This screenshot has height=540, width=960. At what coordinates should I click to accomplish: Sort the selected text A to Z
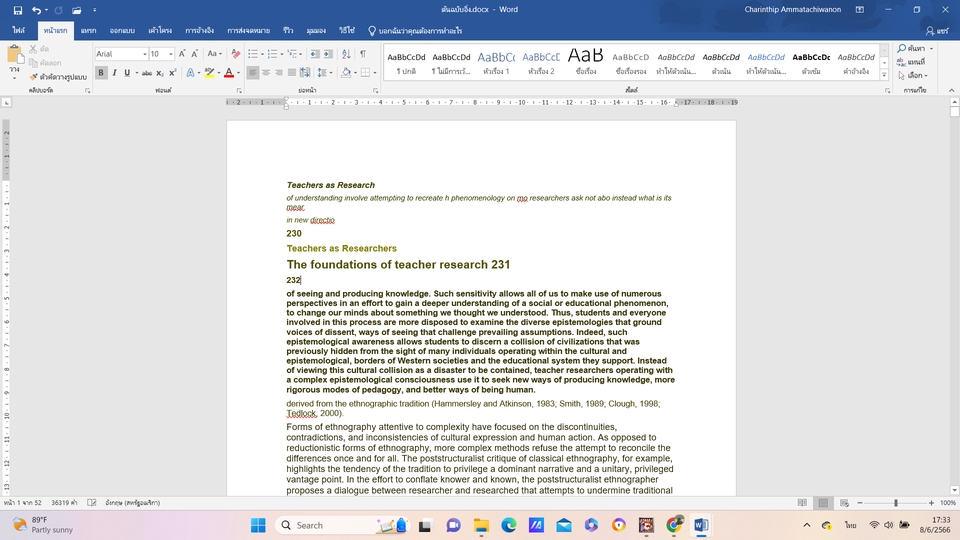tap(346, 54)
